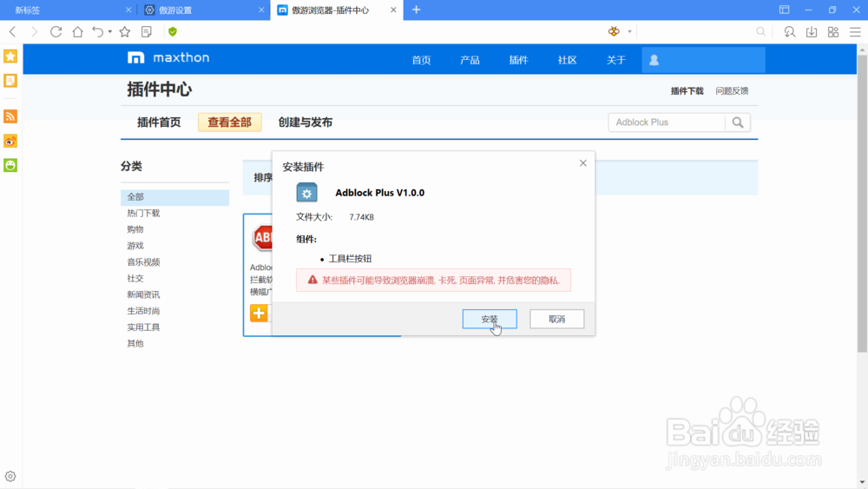Viewport: 868px width, 489px height.
Task: Open the downloads icon in toolbar
Action: click(x=812, y=31)
